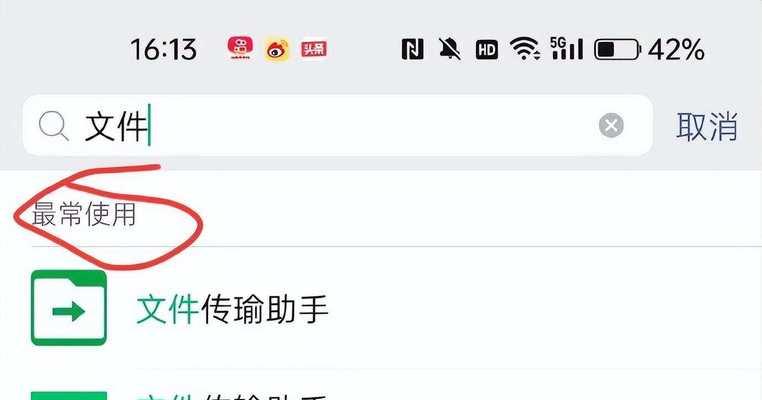
Task: Open the 文件传输助手 green folder icon
Action: (x=69, y=308)
